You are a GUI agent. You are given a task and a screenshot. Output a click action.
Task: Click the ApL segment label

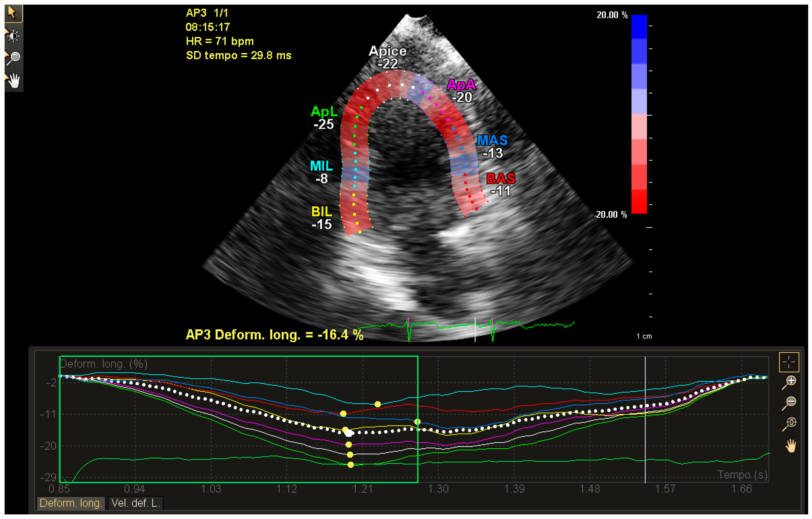click(323, 112)
